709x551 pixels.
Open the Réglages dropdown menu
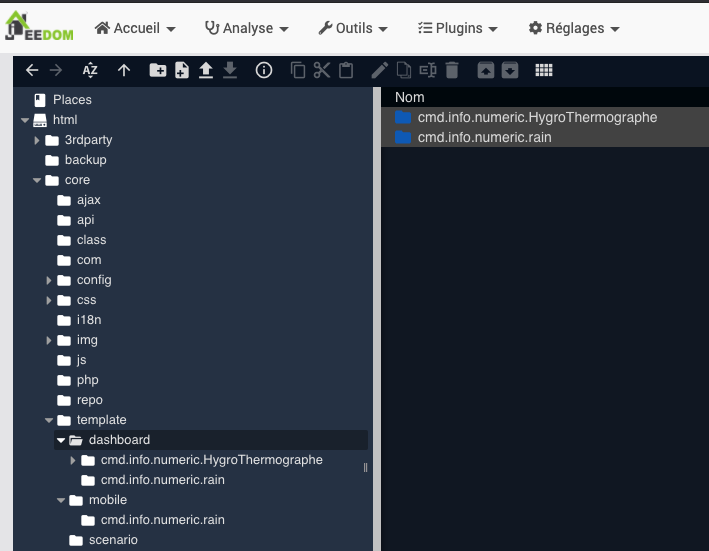[574, 29]
